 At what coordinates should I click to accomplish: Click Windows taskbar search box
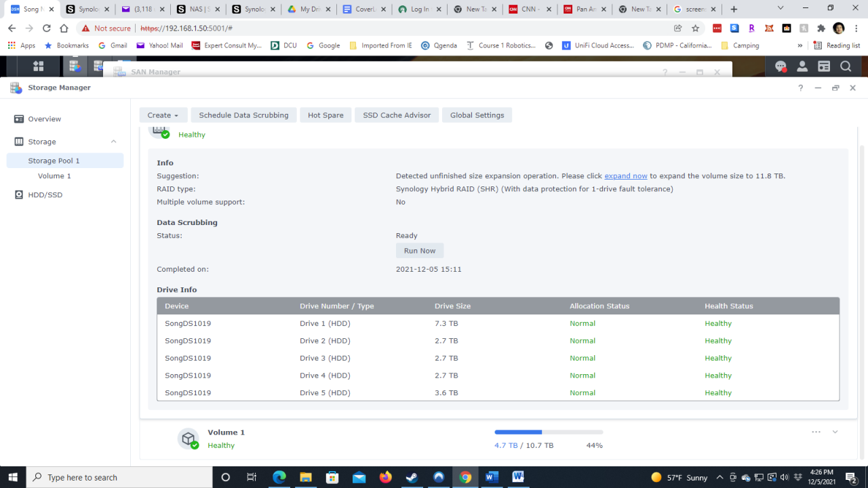coord(119,477)
